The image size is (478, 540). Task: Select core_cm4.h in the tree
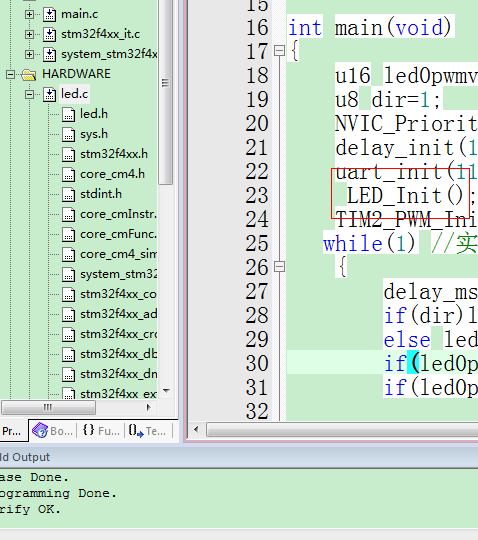(x=112, y=174)
